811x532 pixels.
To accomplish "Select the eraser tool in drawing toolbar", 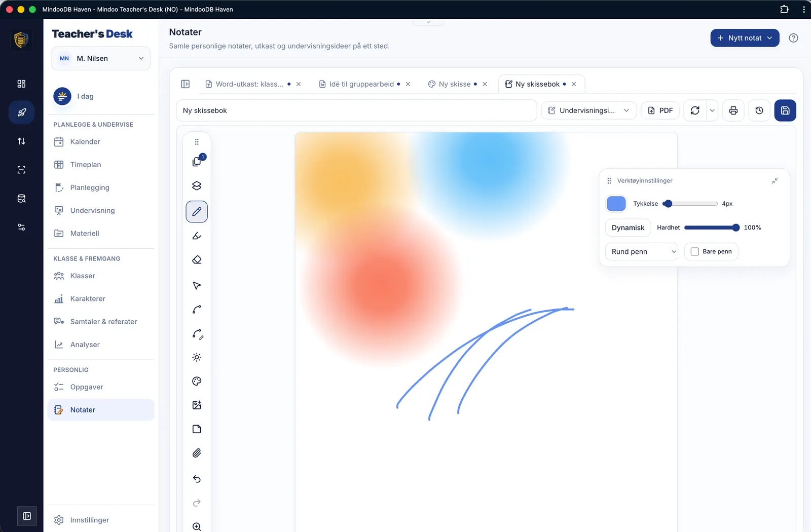I will pyautogui.click(x=197, y=260).
